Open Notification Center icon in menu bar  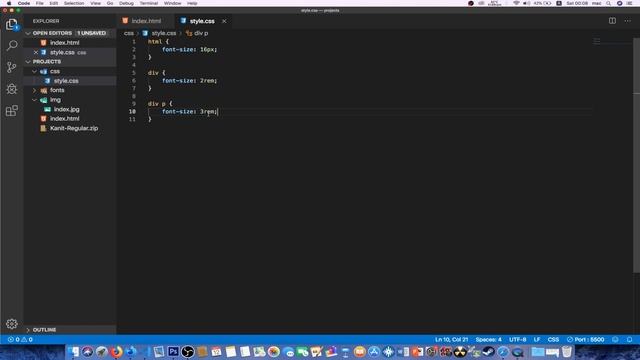click(629, 3)
